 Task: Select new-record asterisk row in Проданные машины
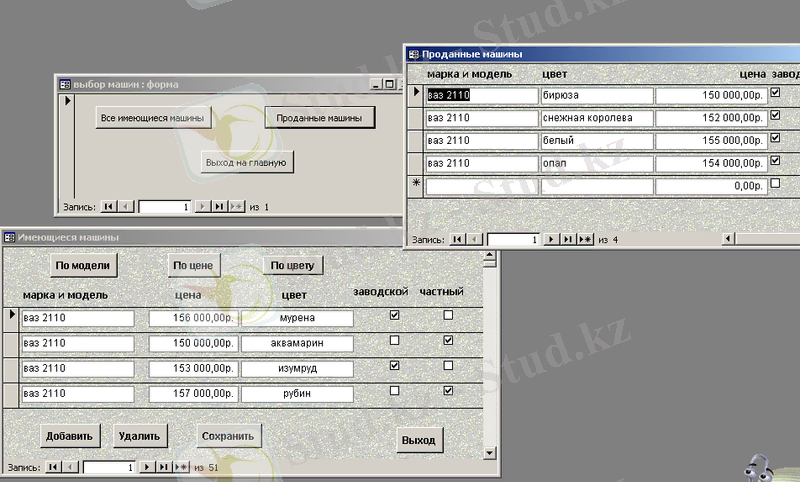[416, 186]
